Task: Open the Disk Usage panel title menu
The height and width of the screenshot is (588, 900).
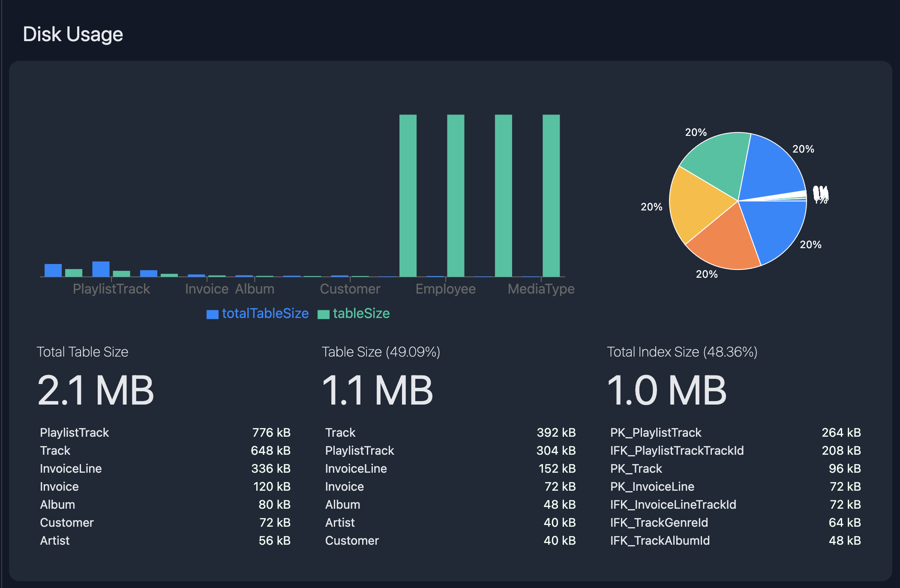Action: (x=73, y=34)
